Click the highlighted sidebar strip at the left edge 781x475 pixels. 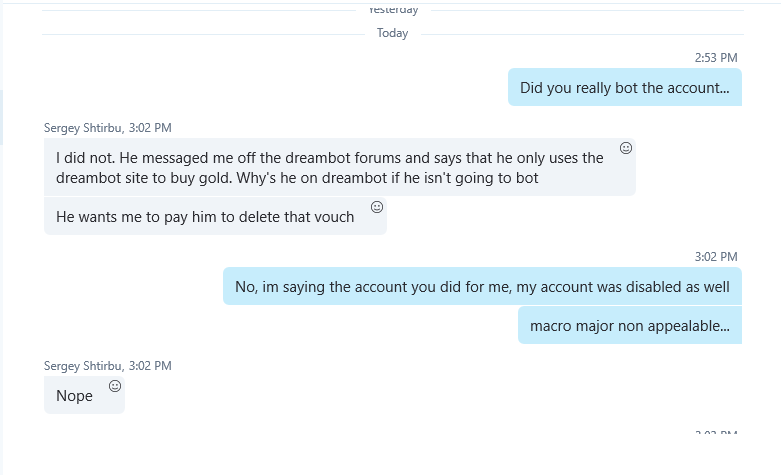(x=2, y=117)
